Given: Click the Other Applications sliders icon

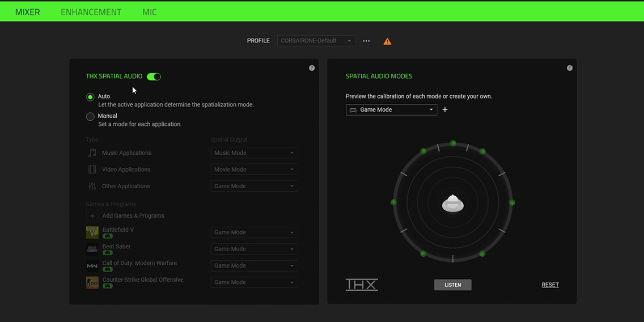Looking at the screenshot, I should click(92, 186).
